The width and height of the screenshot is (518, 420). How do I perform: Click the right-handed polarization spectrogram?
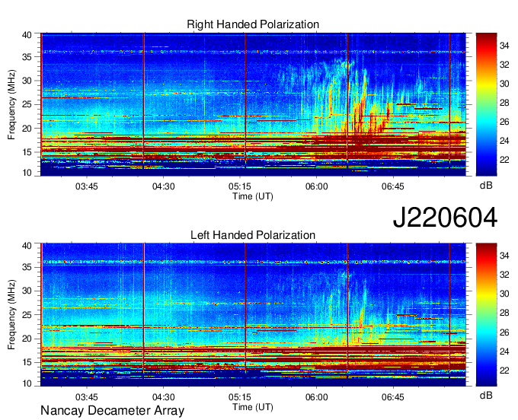coord(253,104)
